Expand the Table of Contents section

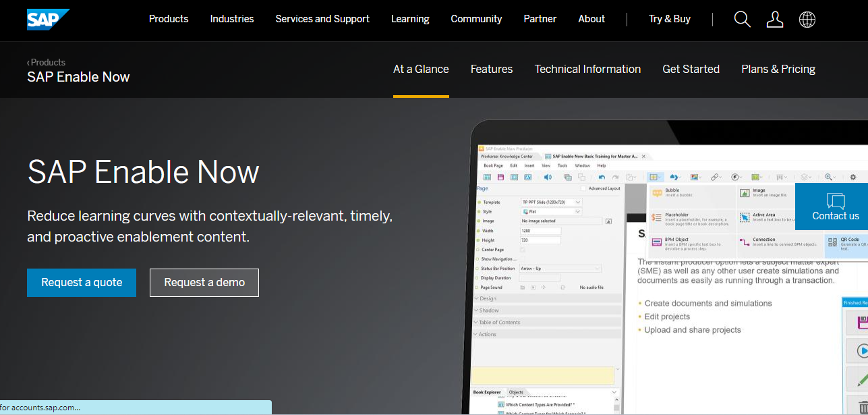pos(547,322)
